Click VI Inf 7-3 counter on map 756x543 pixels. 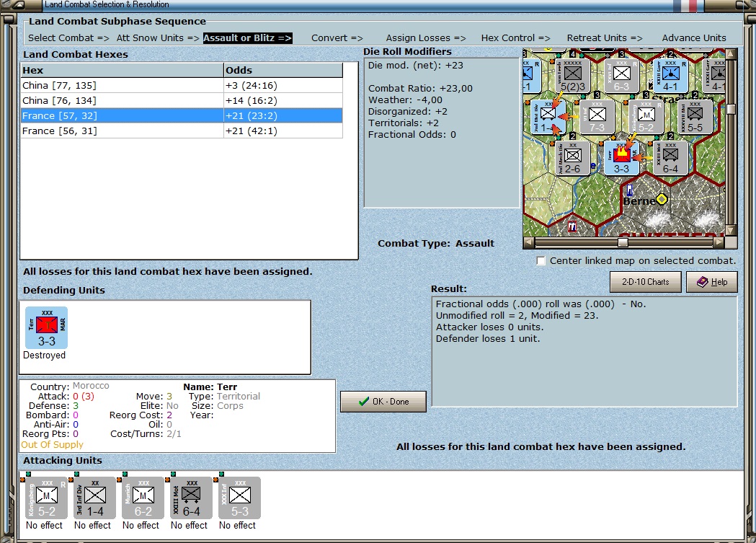click(597, 117)
